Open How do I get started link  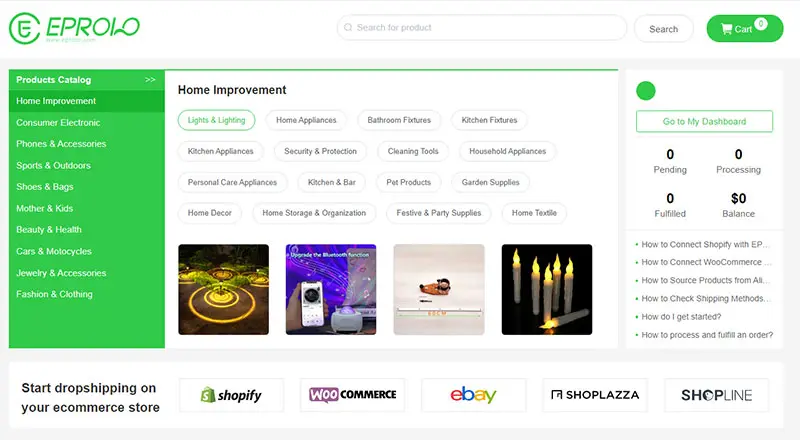click(681, 317)
